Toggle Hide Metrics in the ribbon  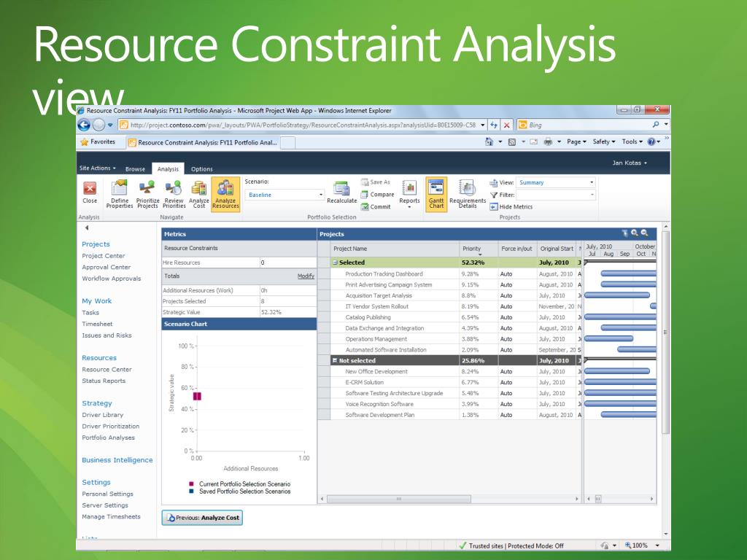tap(511, 206)
